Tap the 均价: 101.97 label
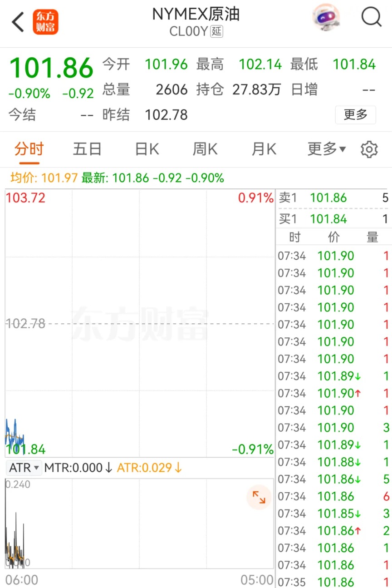Screen dimensions: 392x588 coord(44,178)
